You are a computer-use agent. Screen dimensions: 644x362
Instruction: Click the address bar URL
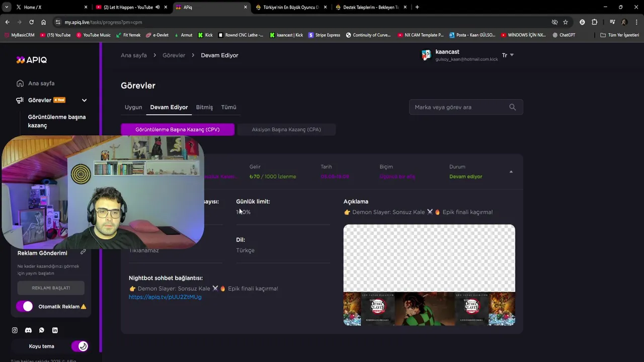103,22
